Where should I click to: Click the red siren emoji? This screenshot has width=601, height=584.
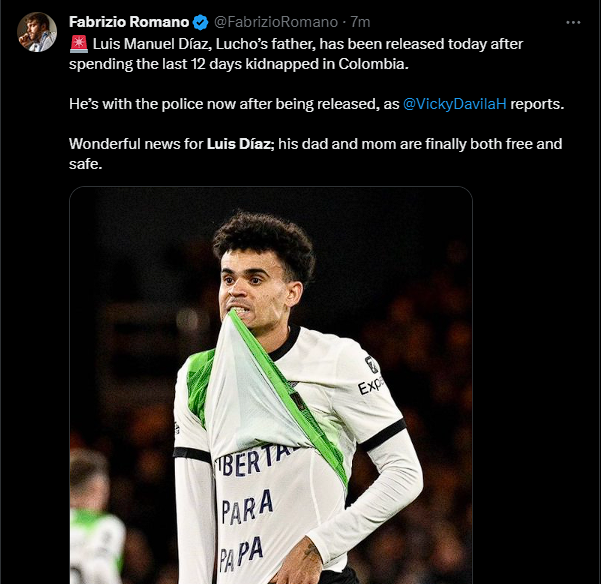78,44
